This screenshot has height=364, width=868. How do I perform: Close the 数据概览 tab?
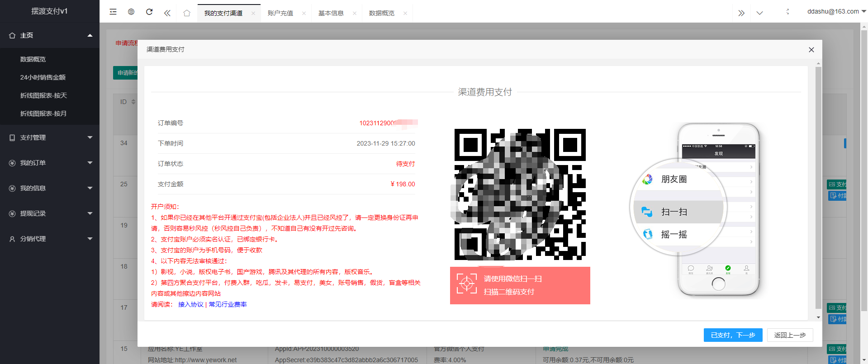click(x=405, y=14)
